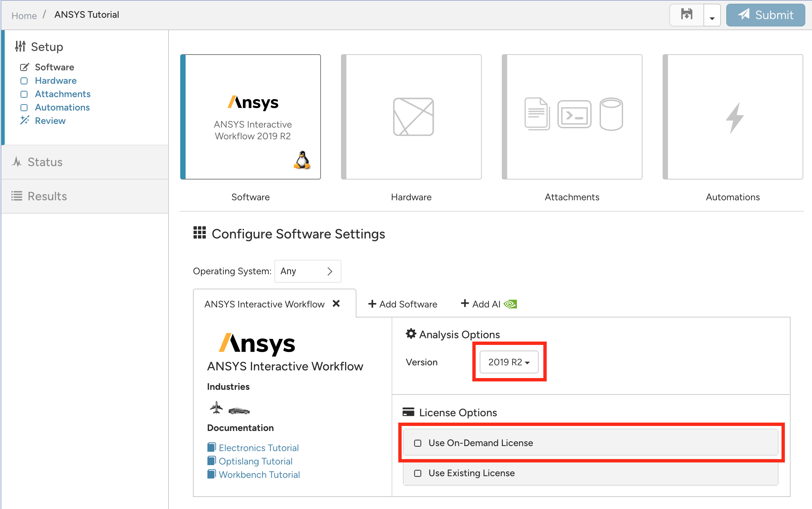Enable Use On-Demand License checkbox
The image size is (812, 509).
(x=417, y=443)
